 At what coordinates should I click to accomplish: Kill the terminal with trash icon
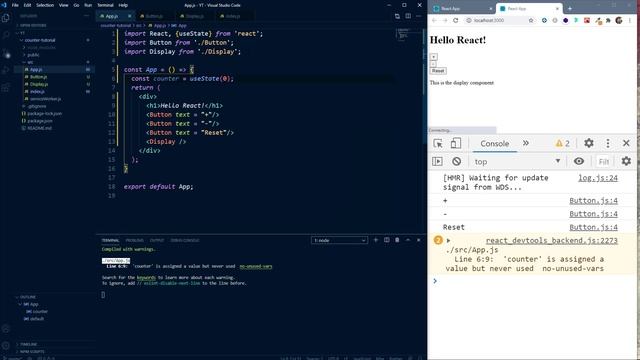(x=397, y=240)
